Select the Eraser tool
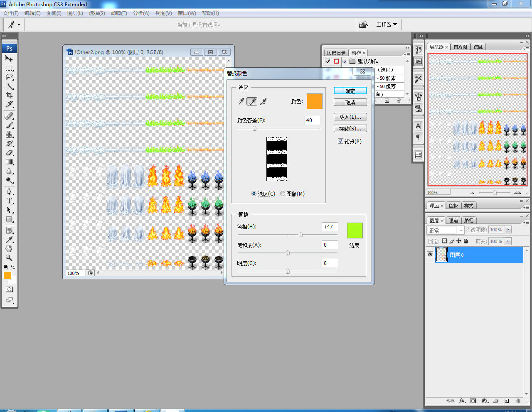The width and height of the screenshot is (532, 412). 9,152
